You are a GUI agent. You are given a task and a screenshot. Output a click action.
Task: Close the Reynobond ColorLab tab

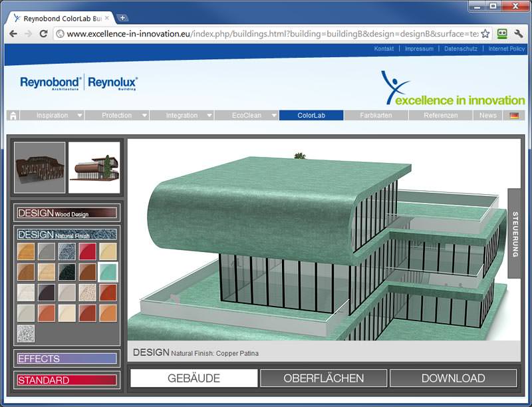[107, 18]
